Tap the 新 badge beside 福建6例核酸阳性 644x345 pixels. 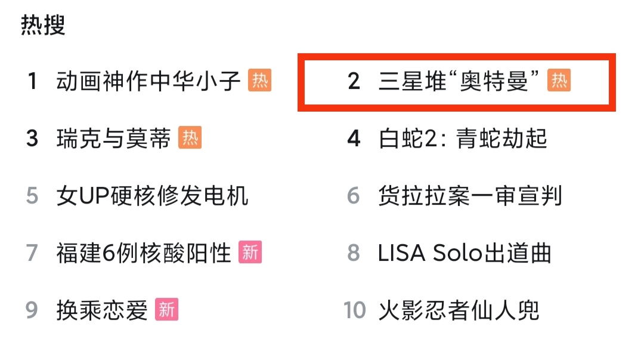pos(250,253)
